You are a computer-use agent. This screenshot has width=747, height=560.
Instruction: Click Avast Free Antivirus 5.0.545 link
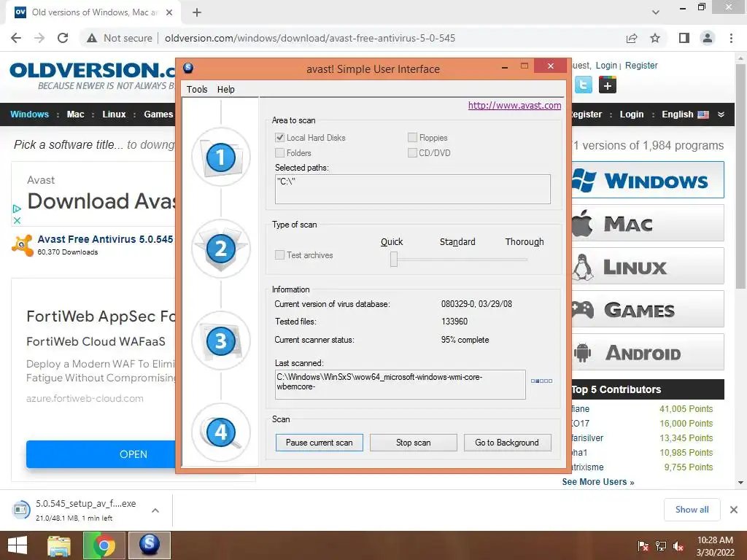pos(105,239)
